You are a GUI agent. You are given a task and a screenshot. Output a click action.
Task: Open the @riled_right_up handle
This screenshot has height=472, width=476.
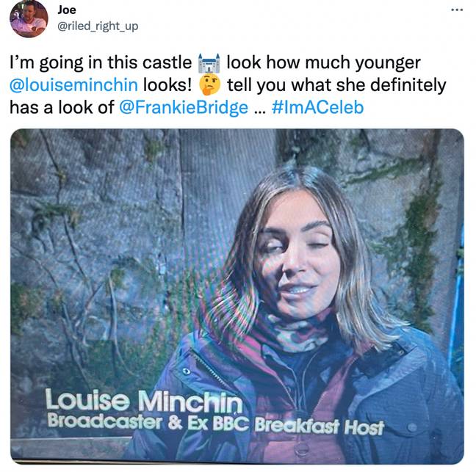click(98, 26)
